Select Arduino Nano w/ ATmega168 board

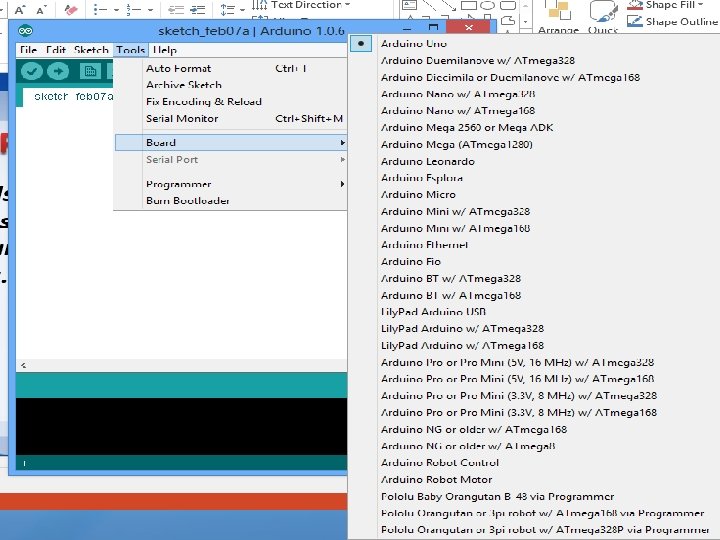point(458,111)
